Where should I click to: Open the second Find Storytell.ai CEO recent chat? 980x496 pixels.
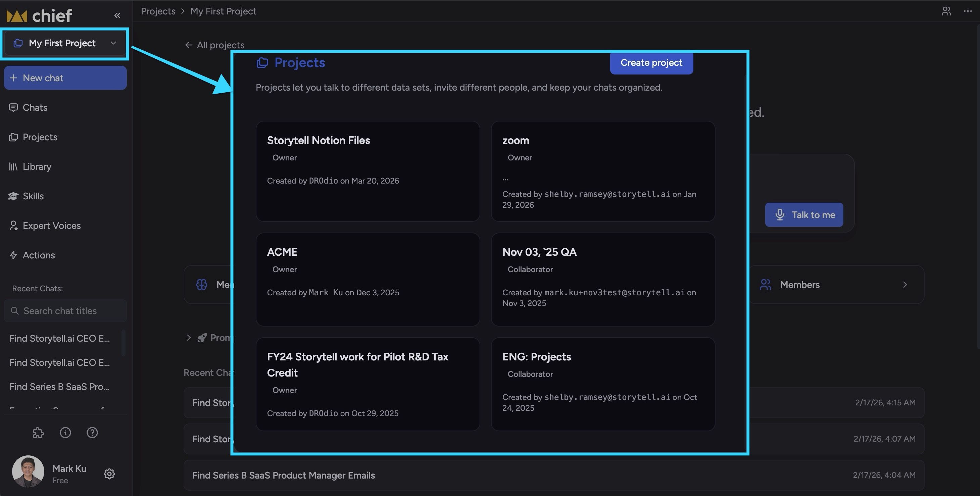click(60, 362)
